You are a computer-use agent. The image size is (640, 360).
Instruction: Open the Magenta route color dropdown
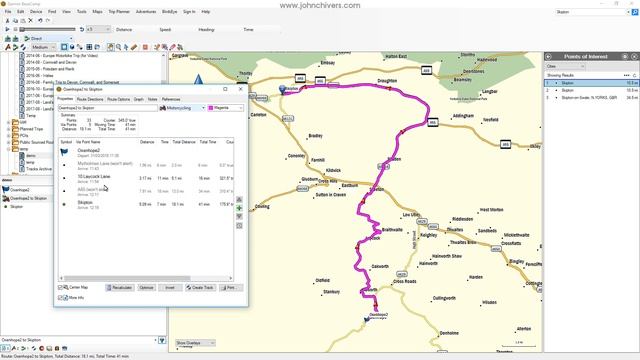pos(225,108)
